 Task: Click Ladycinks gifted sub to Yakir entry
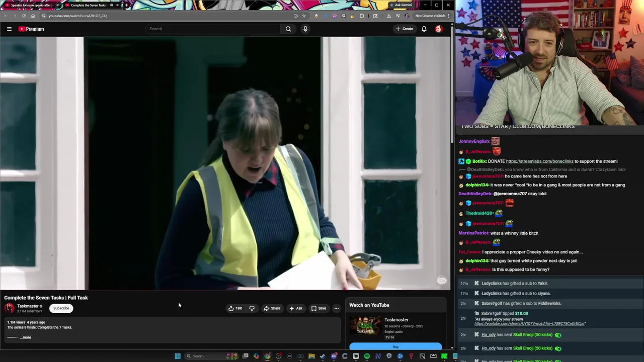click(514, 284)
